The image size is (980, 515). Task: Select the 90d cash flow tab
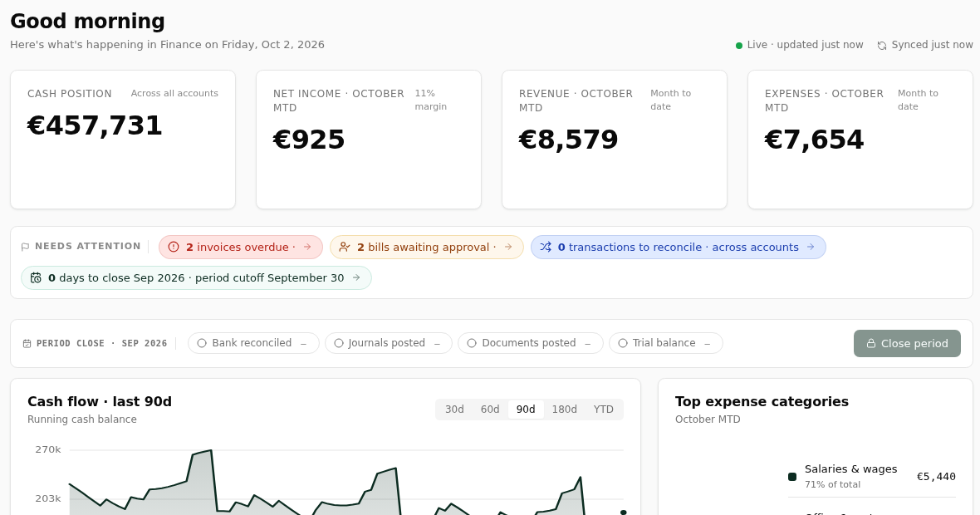pos(526,410)
